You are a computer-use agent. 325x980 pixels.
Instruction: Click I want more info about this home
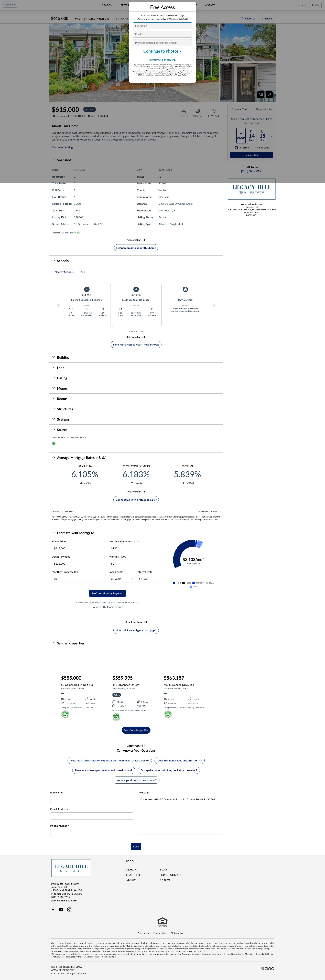pyautogui.click(x=136, y=248)
